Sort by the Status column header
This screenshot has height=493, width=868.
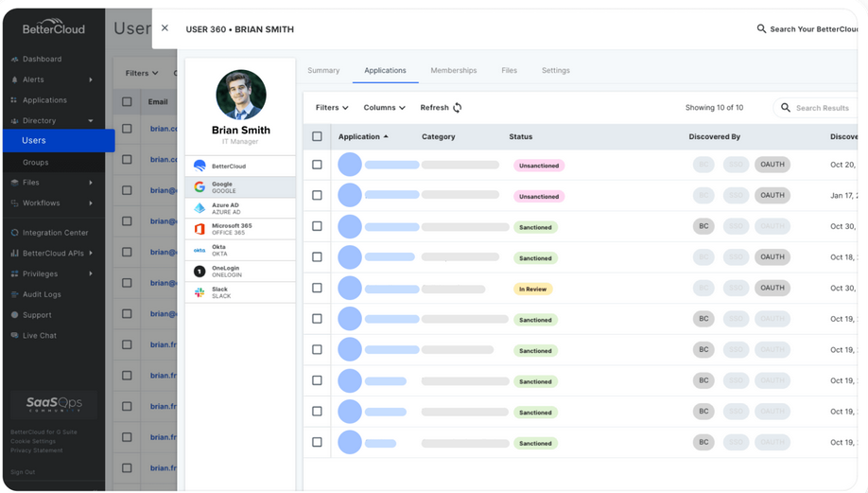coord(521,136)
